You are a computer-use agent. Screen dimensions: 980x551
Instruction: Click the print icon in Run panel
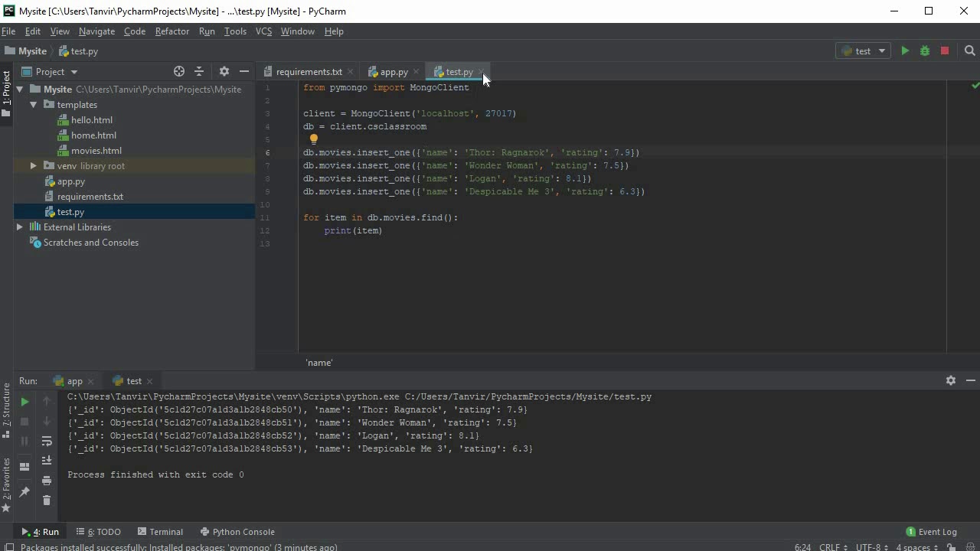[47, 481]
